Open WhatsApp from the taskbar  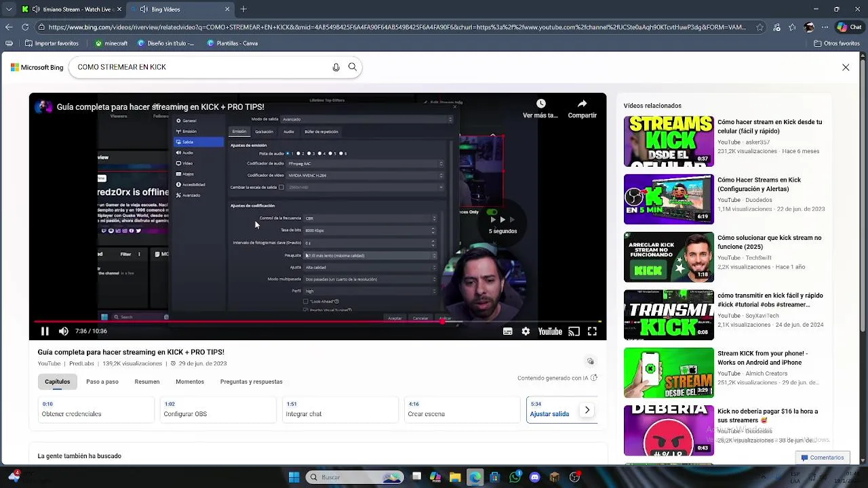tap(515, 477)
